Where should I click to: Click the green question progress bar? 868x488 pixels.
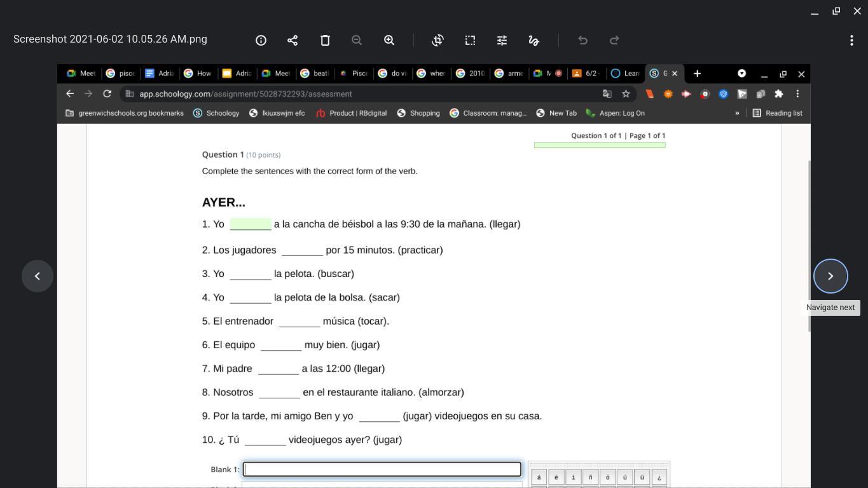[600, 146]
